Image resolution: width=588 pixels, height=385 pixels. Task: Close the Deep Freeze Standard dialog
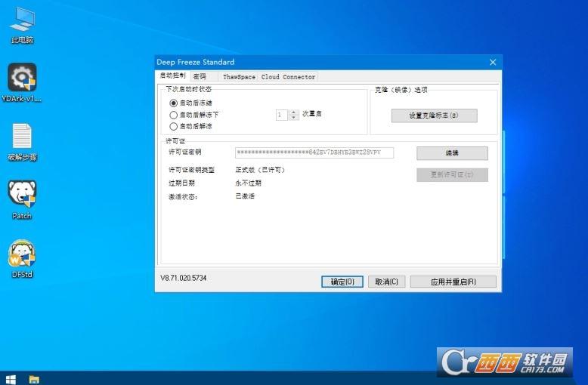[x=493, y=62]
